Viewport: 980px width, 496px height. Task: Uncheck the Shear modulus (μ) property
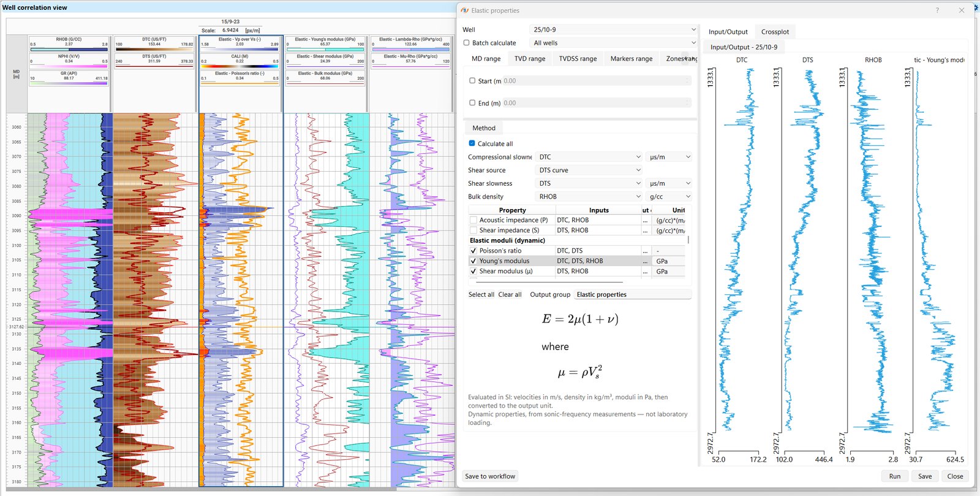tap(473, 271)
